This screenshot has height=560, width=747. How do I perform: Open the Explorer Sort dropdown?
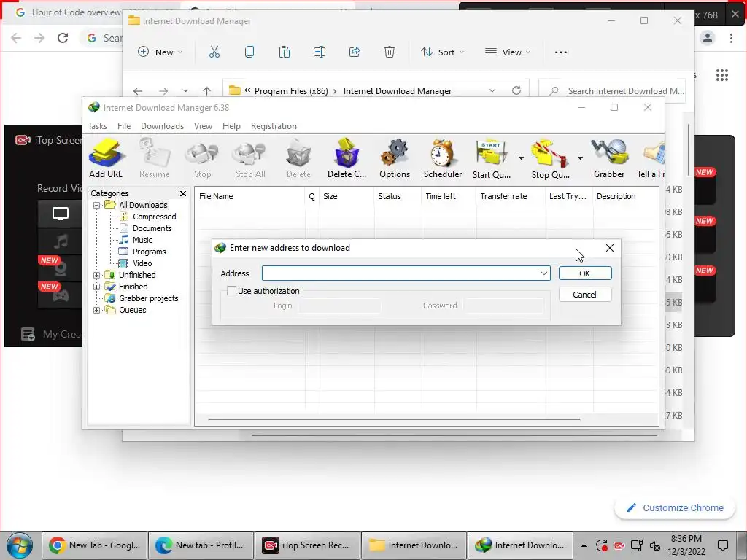tap(442, 52)
